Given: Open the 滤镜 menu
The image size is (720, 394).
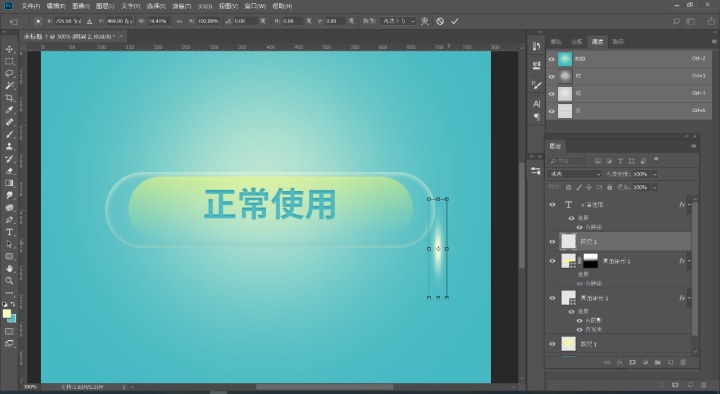Looking at the screenshot, I should tap(181, 6).
